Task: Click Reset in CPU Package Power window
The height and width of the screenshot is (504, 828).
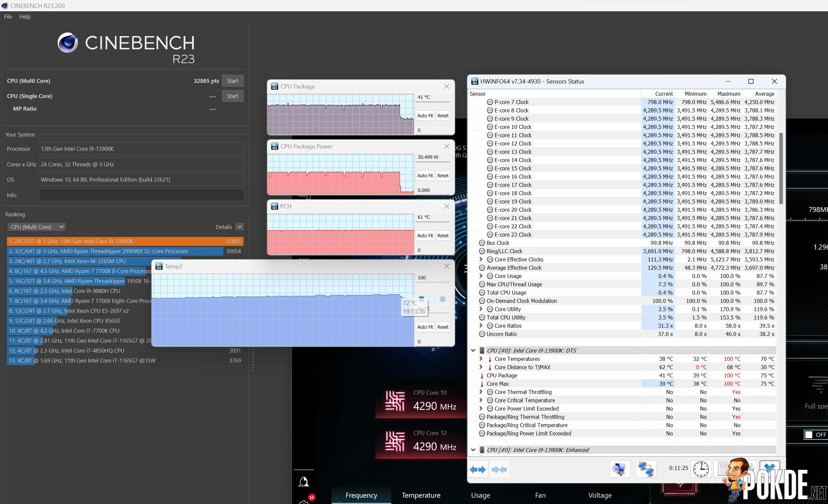Action: [x=443, y=175]
